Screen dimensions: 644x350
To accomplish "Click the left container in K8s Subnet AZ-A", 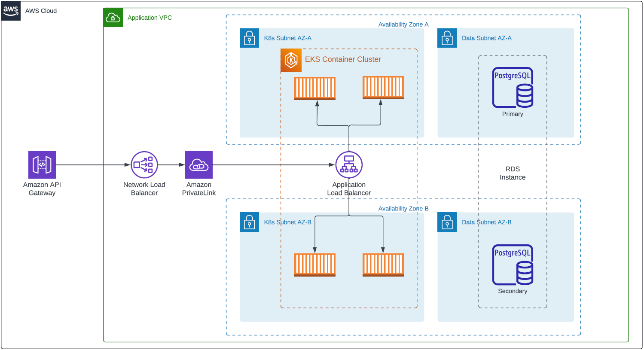I will (x=315, y=88).
